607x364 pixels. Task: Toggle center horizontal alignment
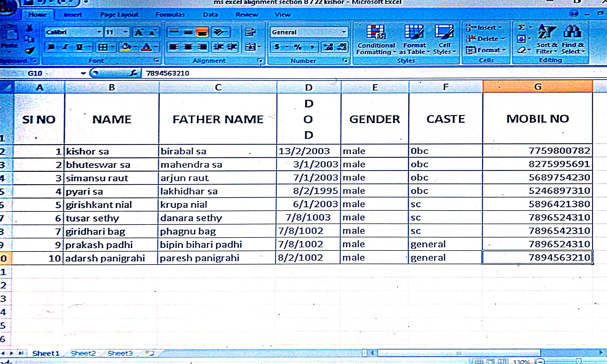tap(188, 47)
